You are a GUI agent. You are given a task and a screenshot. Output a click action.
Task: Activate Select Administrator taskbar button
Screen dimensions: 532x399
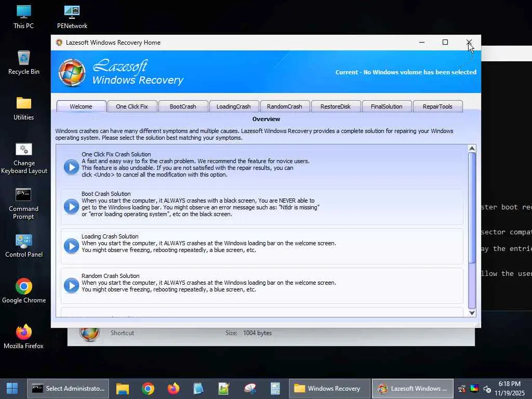pos(68,389)
